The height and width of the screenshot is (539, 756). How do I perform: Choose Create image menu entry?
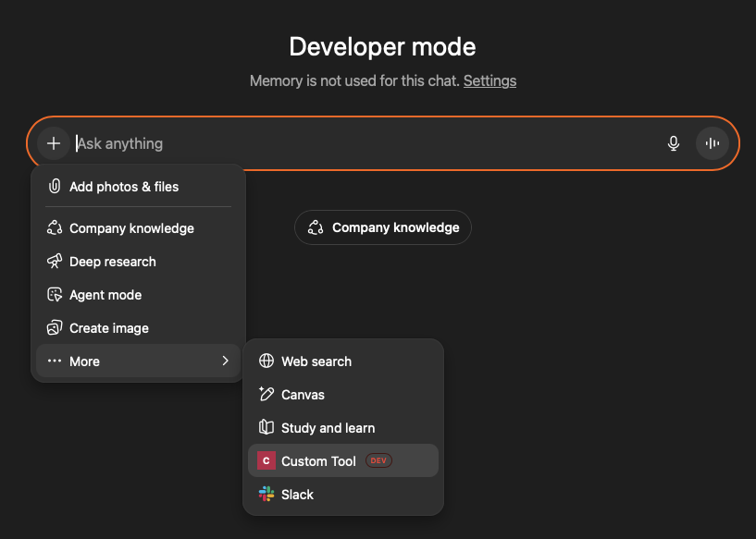(x=139, y=328)
